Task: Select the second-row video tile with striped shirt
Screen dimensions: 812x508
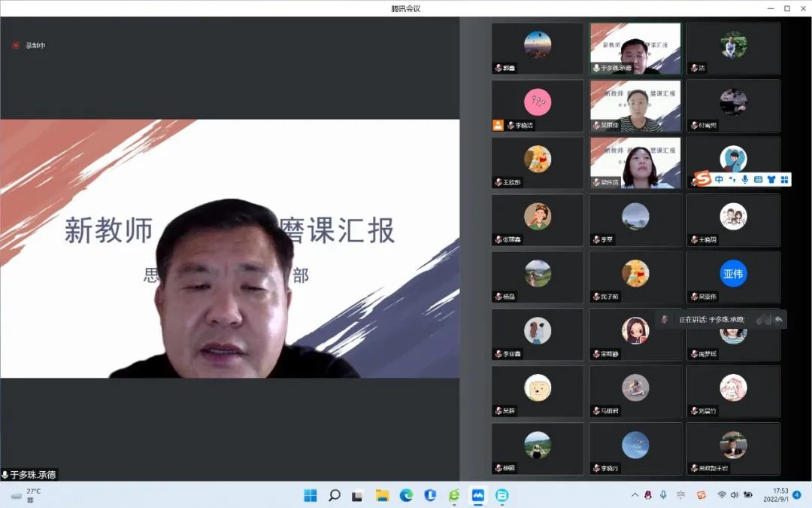Action: pyautogui.click(x=635, y=106)
